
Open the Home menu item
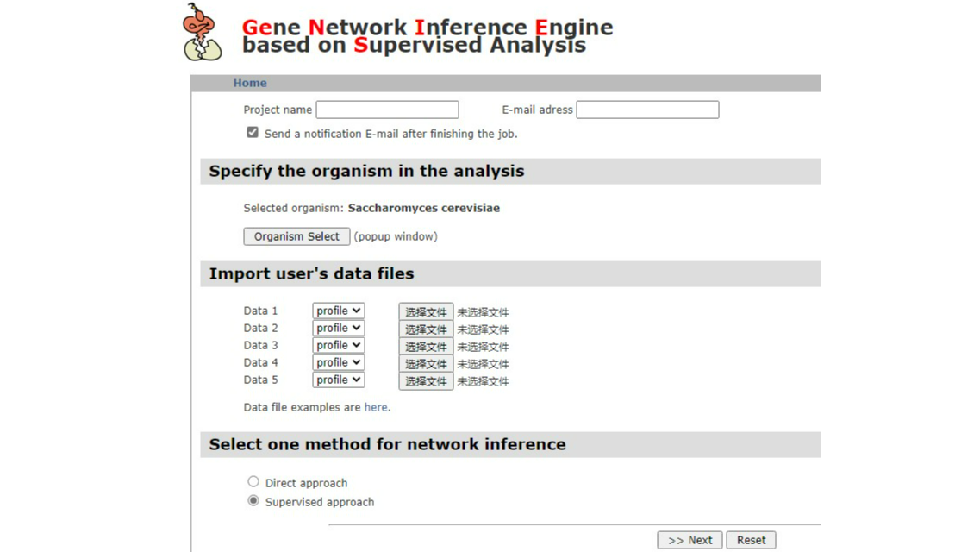pos(250,83)
